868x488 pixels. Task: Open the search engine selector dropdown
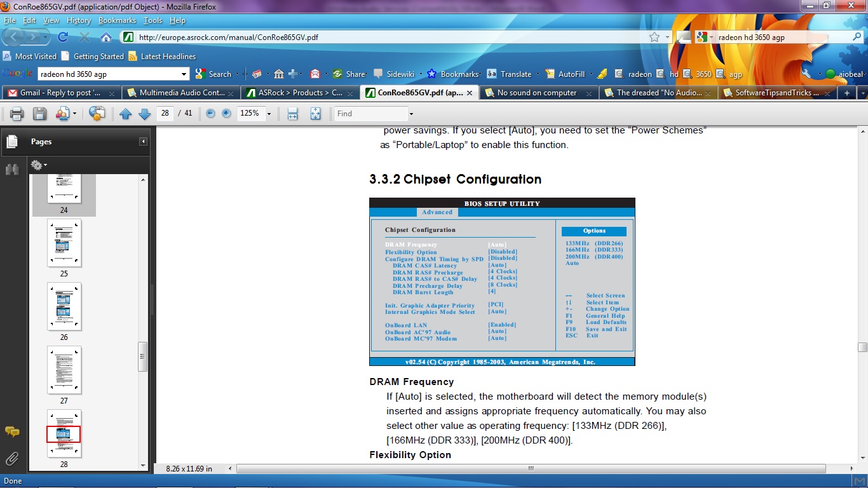click(x=704, y=37)
